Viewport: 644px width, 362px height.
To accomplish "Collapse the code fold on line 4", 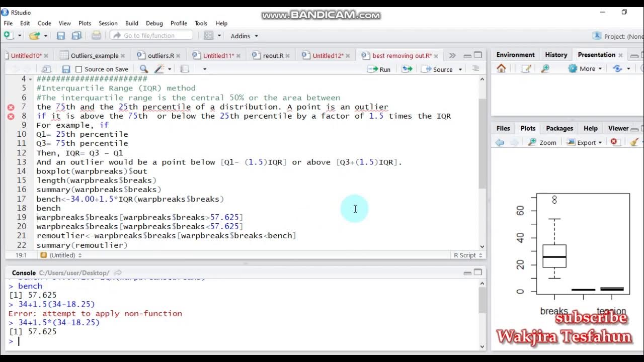I will pos(30,79).
